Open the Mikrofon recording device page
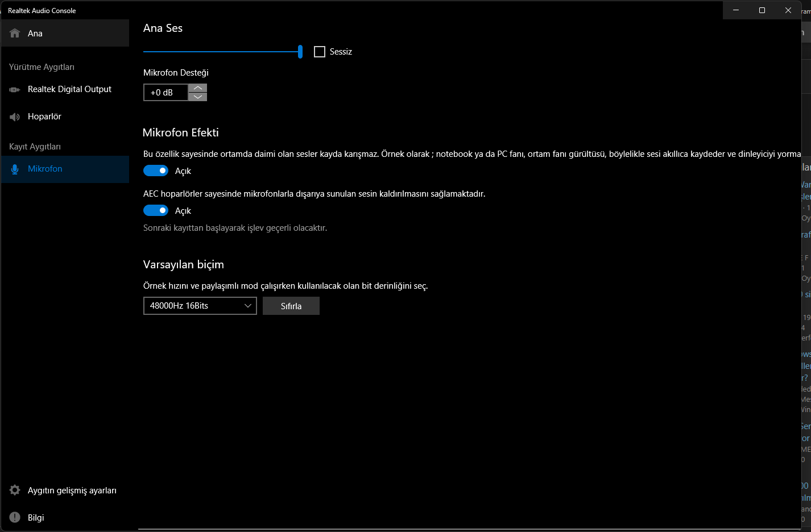The image size is (811, 532). (65, 169)
